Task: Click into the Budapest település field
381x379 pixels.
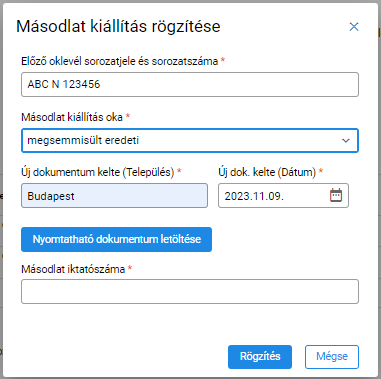Action: point(114,196)
